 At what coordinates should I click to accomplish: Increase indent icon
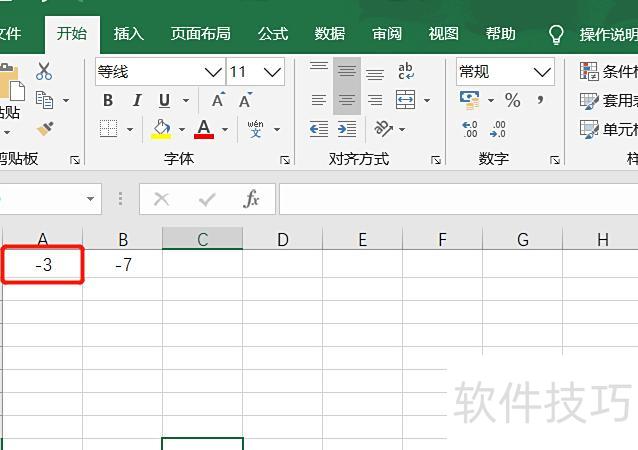347,129
